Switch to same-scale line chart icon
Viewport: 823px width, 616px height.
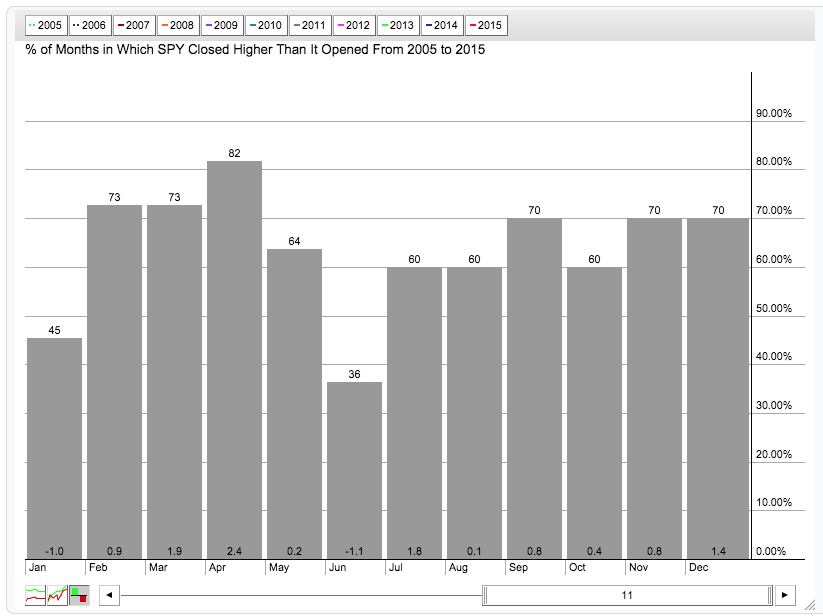click(57, 595)
